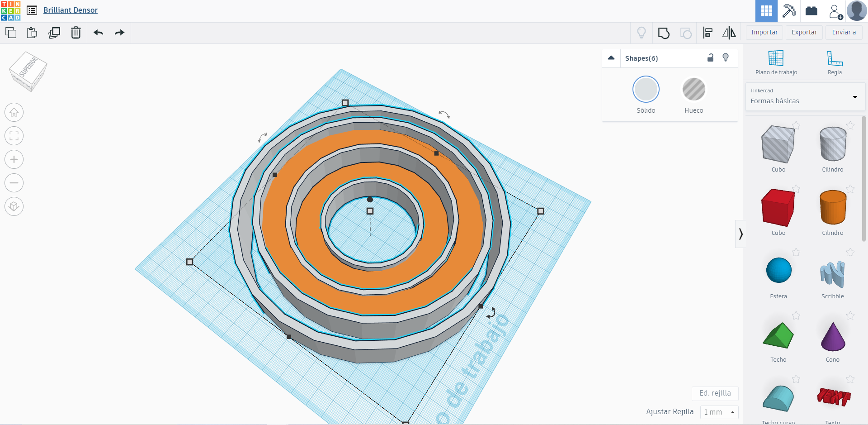Open the Align tool
Image resolution: width=868 pixels, height=425 pixels.
point(708,33)
